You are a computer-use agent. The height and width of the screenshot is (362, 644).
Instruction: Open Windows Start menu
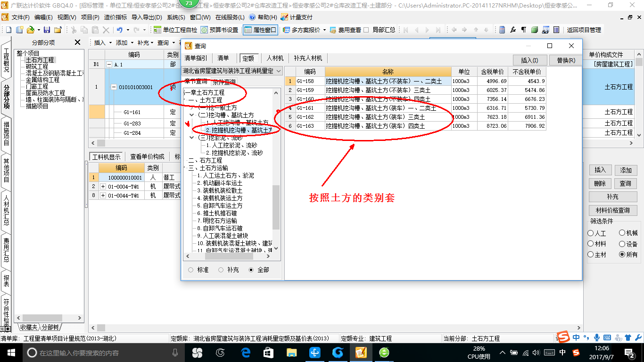tap(11, 353)
